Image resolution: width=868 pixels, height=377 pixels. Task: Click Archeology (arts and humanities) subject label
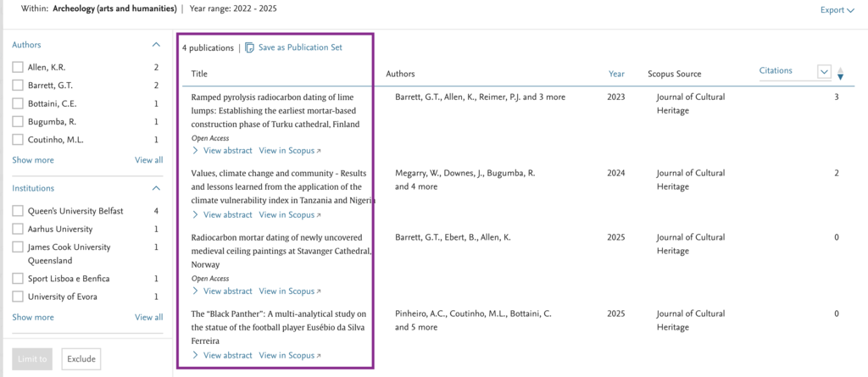pos(114,8)
